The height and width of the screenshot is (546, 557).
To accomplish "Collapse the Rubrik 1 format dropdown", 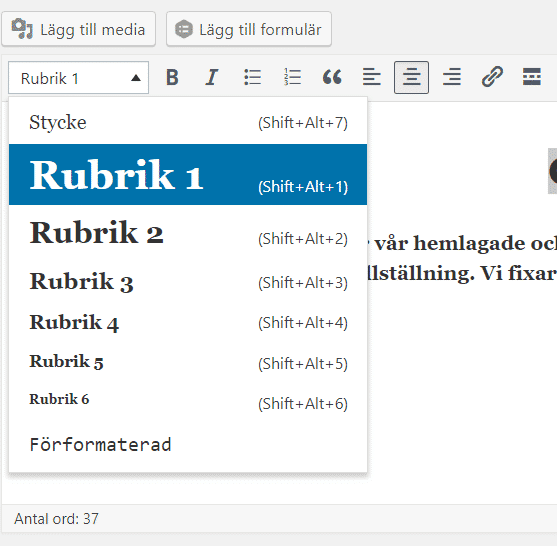I will click(79, 78).
